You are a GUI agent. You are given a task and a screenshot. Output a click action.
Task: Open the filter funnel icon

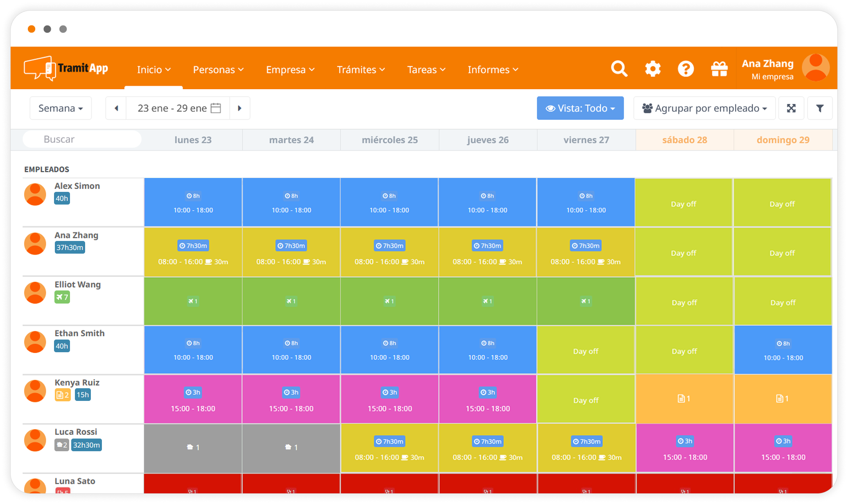[x=820, y=108]
